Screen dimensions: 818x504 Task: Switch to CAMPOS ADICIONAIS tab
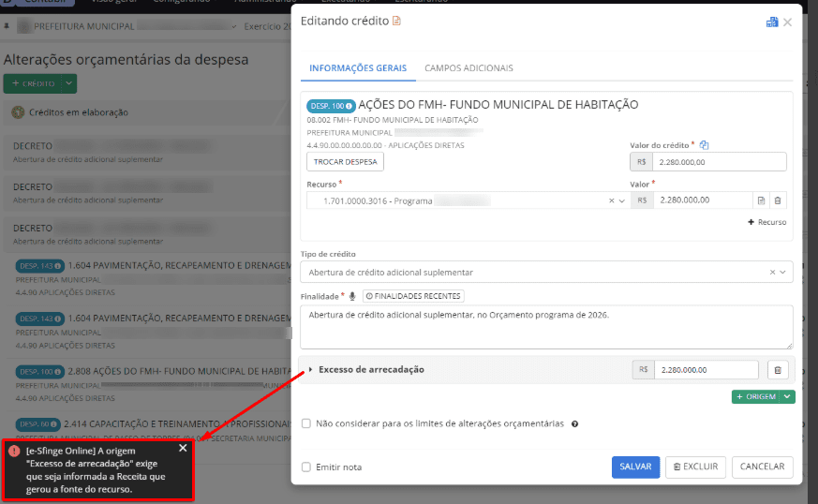468,68
